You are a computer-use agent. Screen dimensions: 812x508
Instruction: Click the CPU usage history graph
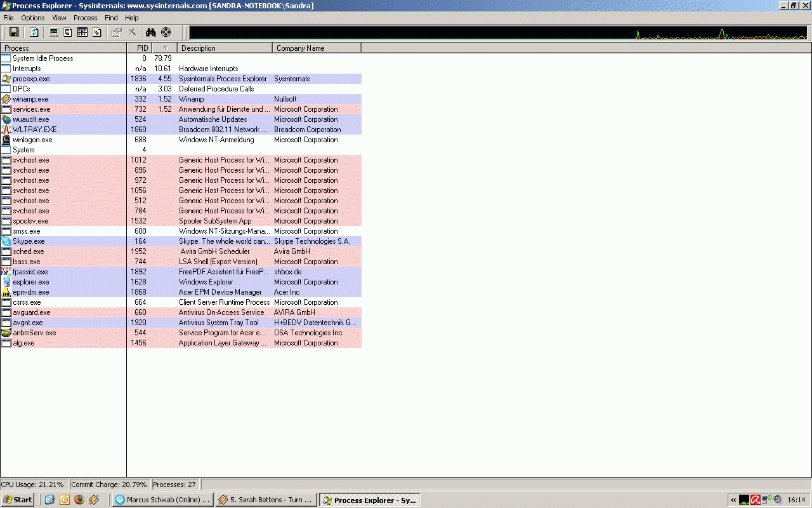click(498, 32)
